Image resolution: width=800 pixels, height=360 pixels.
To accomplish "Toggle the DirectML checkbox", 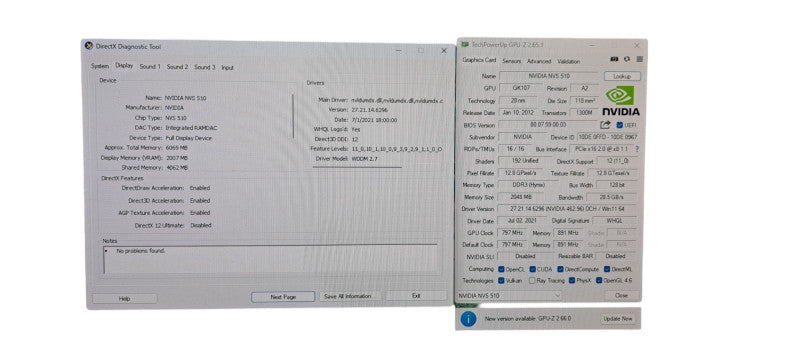I will tap(607, 269).
